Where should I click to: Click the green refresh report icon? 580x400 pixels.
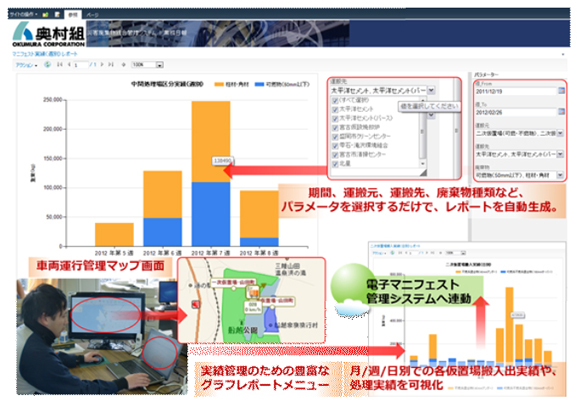[47, 64]
